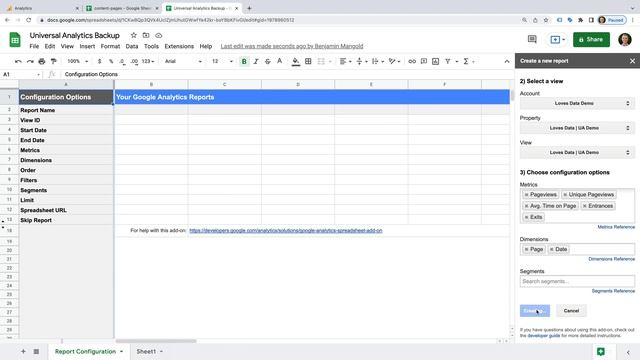
Task: Create a filter with the funnel icon
Action: pyautogui.click(x=448, y=61)
